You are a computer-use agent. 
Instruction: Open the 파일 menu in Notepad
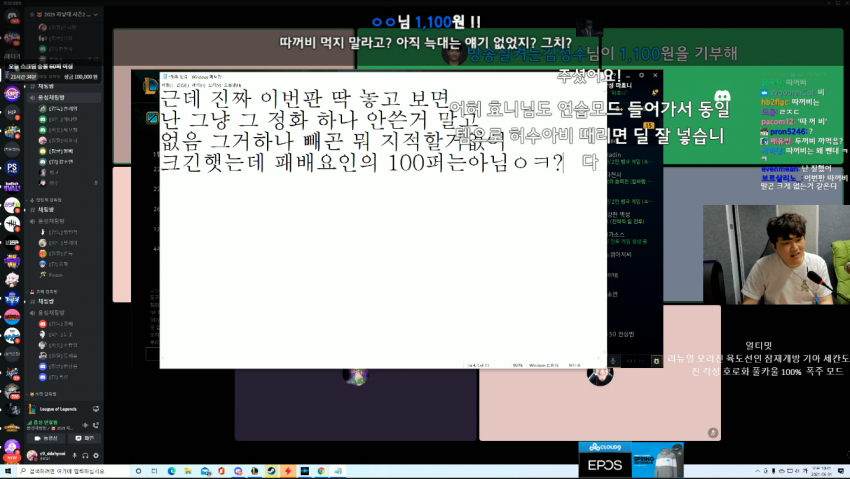pyautogui.click(x=166, y=85)
